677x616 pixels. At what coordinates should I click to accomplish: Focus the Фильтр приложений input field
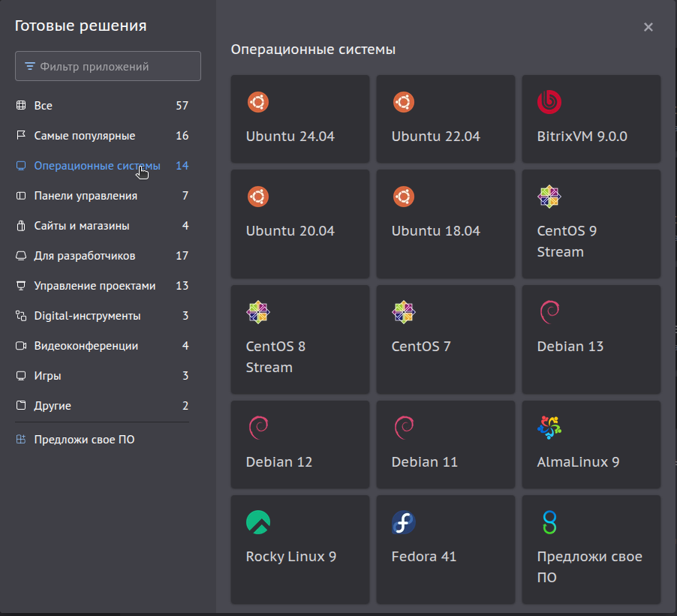click(x=108, y=66)
